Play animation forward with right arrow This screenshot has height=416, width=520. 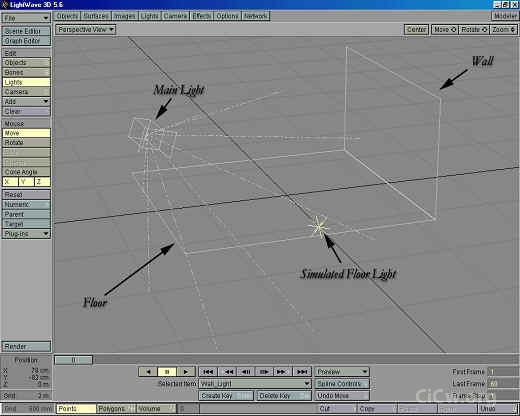pos(186,372)
